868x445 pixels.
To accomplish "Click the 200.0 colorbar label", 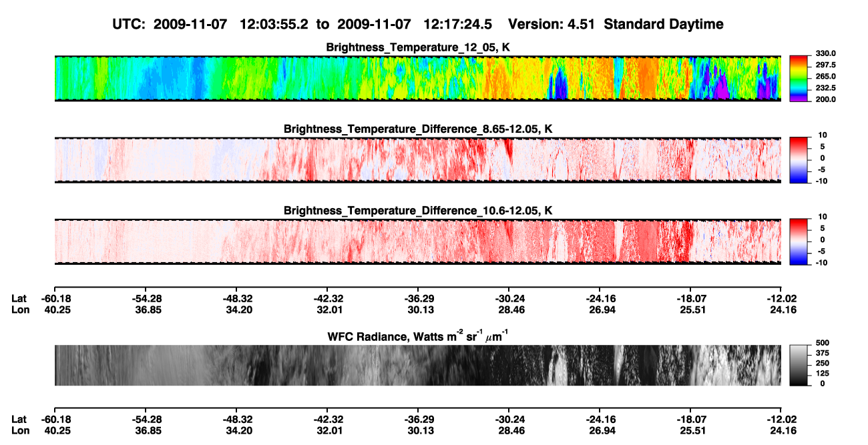I will (x=825, y=99).
